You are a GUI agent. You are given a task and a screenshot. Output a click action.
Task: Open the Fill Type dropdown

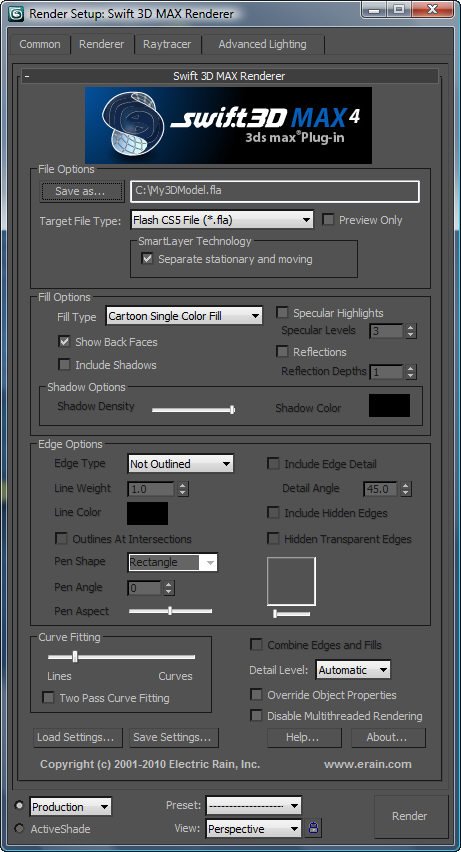[x=184, y=316]
